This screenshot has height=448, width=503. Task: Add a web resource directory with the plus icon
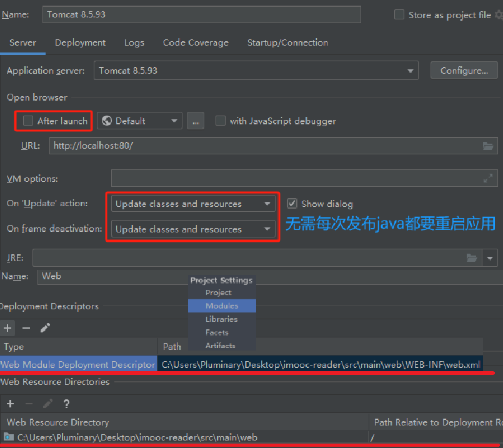click(x=10, y=404)
